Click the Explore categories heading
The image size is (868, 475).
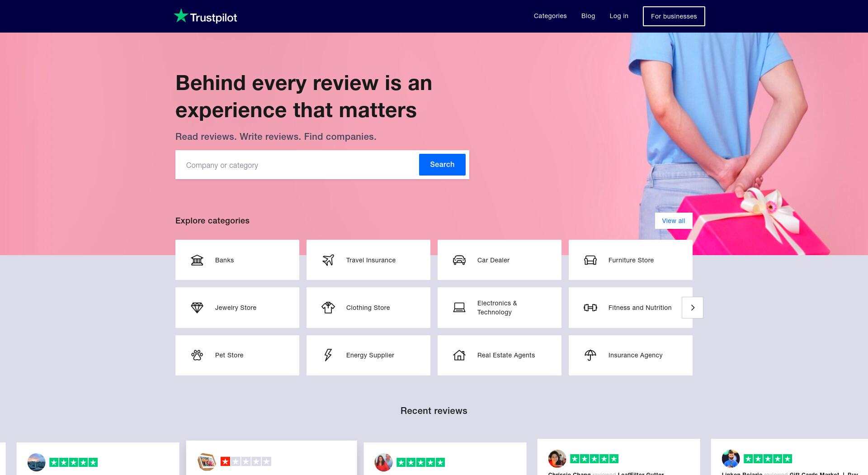pyautogui.click(x=212, y=221)
